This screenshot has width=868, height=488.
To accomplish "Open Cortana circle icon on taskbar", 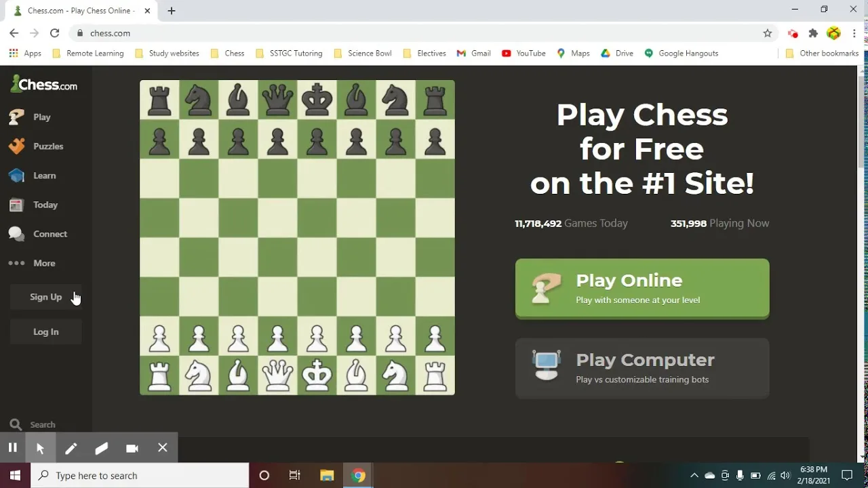I will tap(264, 475).
